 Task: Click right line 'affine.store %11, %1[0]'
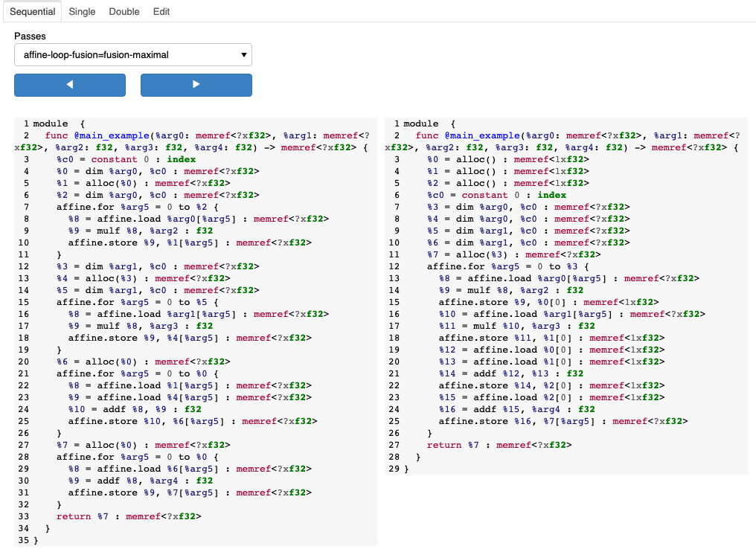(x=551, y=338)
